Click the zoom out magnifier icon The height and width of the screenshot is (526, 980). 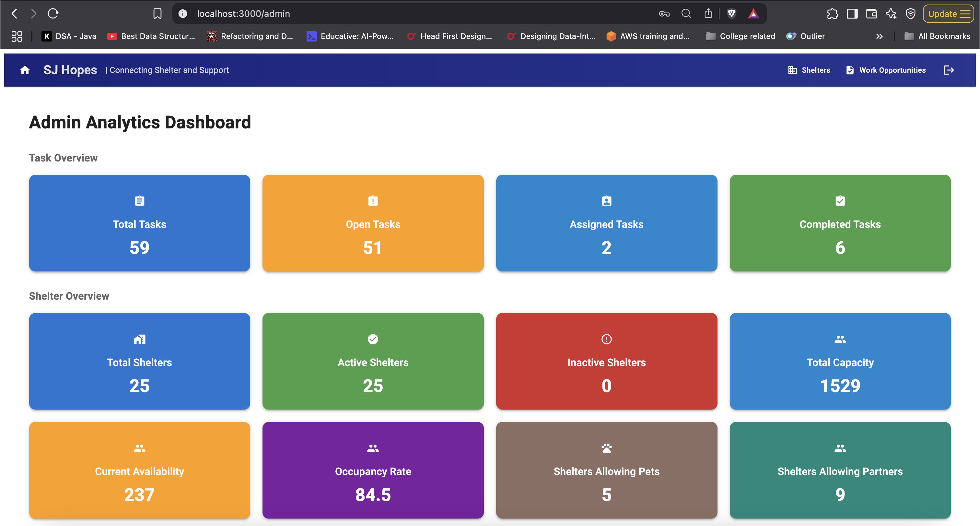coord(686,14)
